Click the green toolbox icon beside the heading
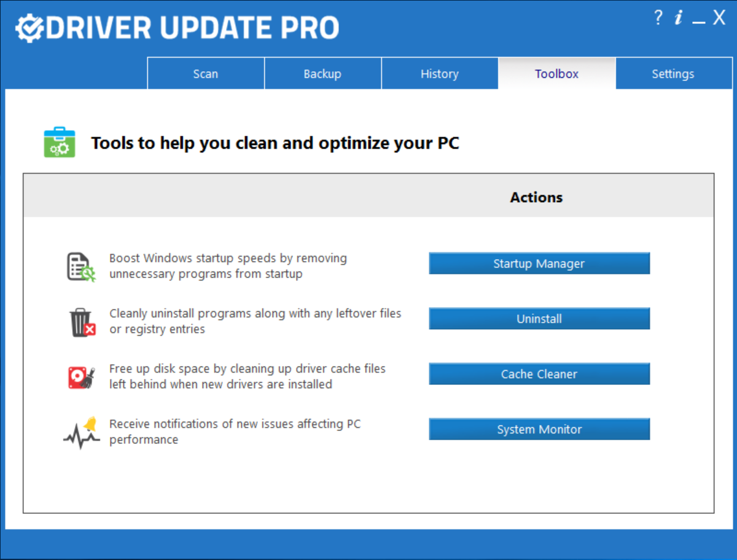737x560 pixels. click(x=60, y=142)
